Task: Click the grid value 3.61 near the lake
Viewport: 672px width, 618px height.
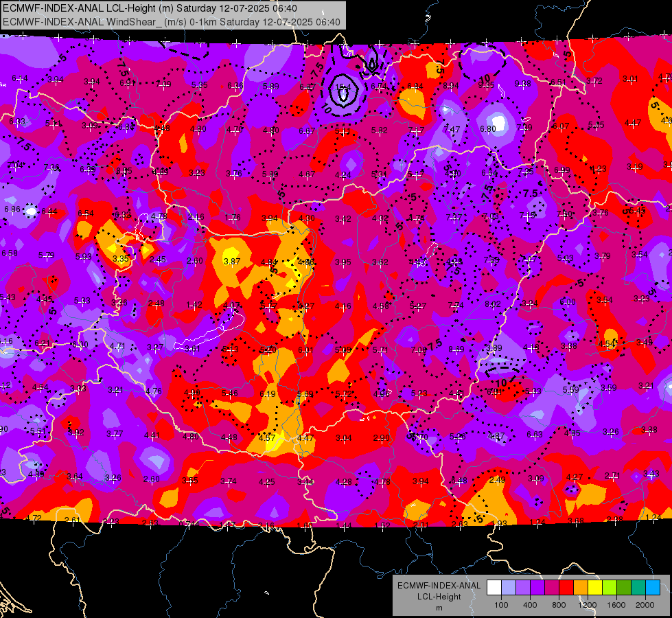Action: 192,349
